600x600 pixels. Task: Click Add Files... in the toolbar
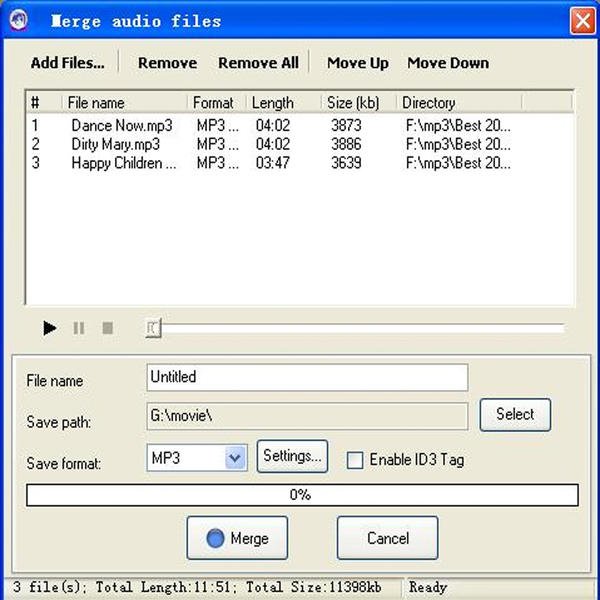[x=67, y=63]
